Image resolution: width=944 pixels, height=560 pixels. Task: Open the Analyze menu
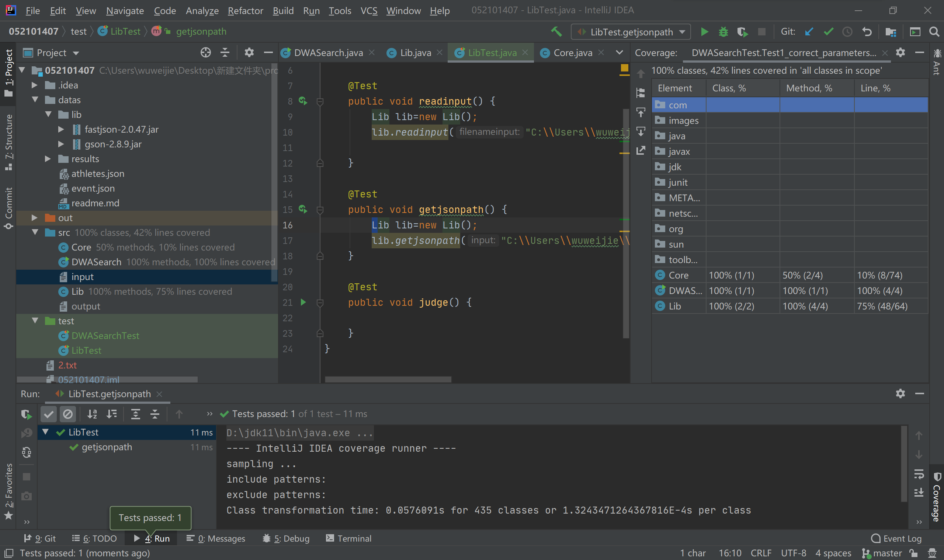202,11
